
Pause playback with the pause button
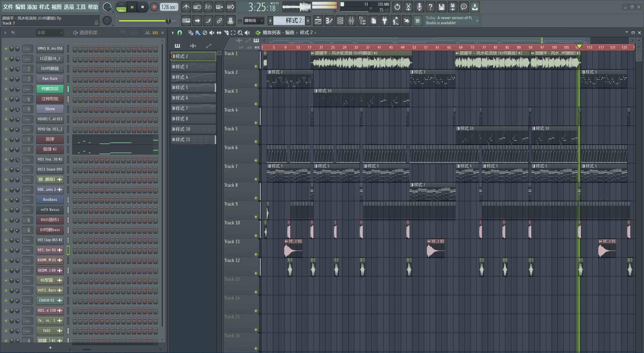point(132,7)
